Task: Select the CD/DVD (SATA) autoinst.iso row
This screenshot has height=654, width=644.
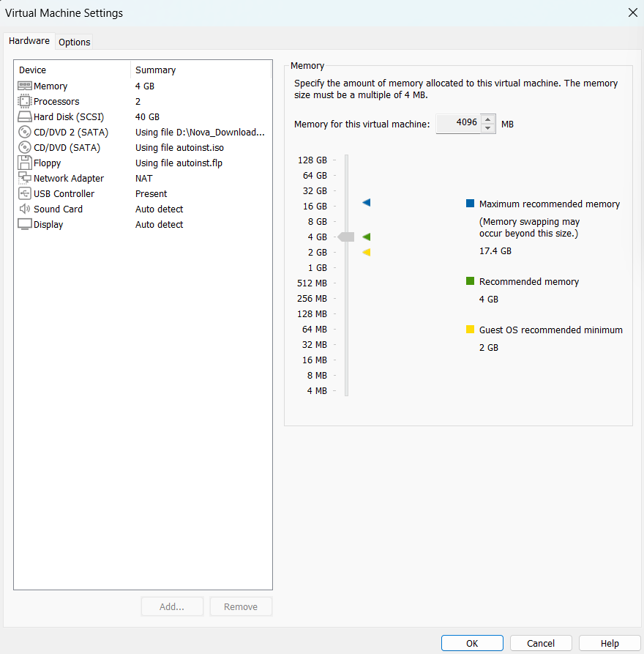Action: pos(143,148)
